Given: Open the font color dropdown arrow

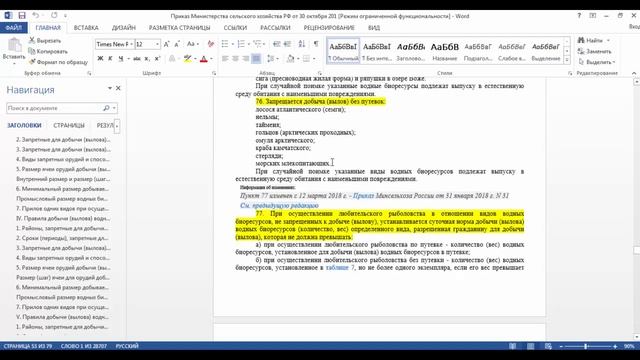Looking at the screenshot, I should point(211,59).
